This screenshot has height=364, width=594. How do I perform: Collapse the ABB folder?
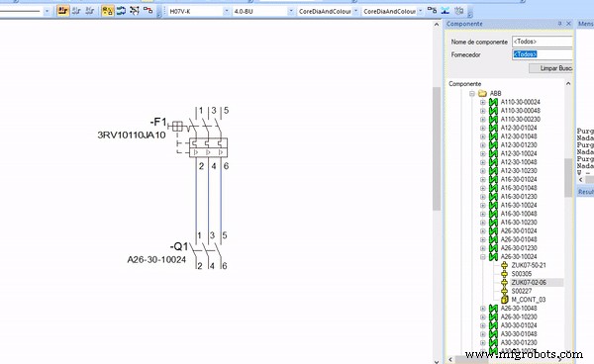[472, 93]
